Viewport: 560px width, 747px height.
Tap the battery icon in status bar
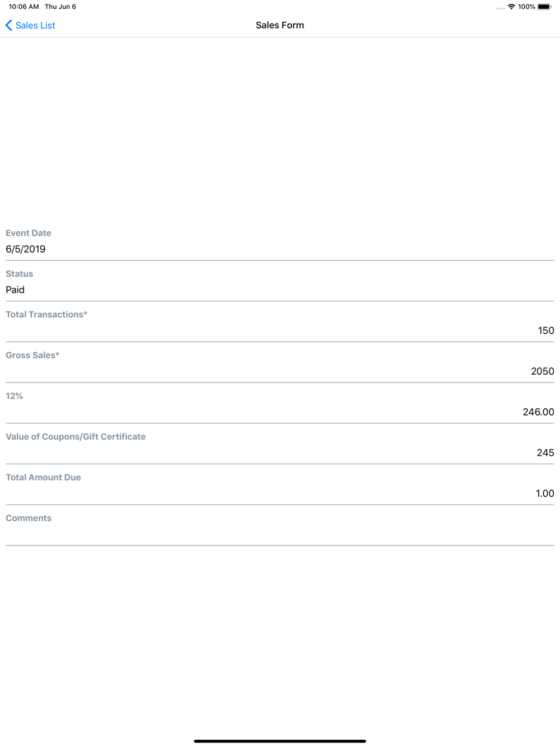pyautogui.click(x=544, y=7)
